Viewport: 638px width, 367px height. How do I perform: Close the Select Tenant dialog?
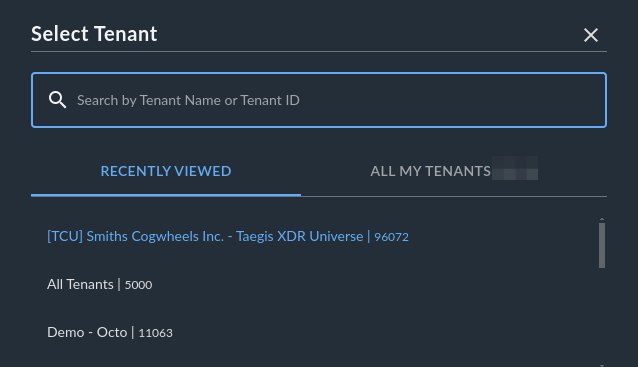591,35
